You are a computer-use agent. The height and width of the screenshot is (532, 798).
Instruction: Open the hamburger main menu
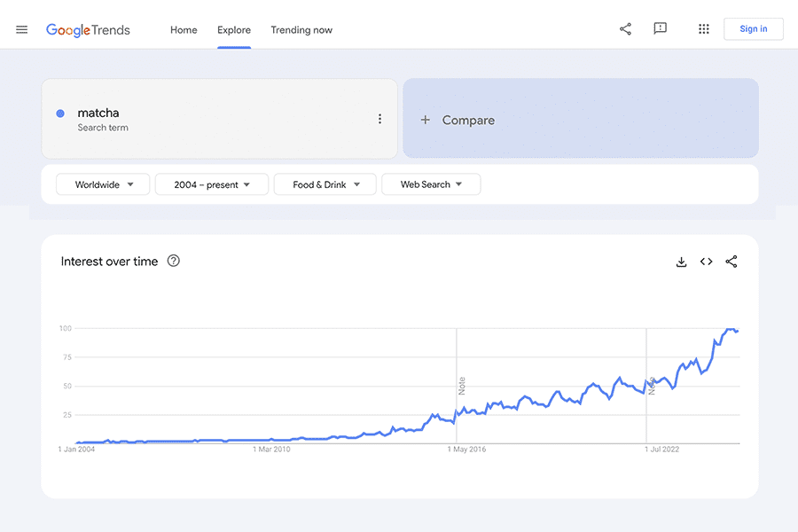coord(22,29)
